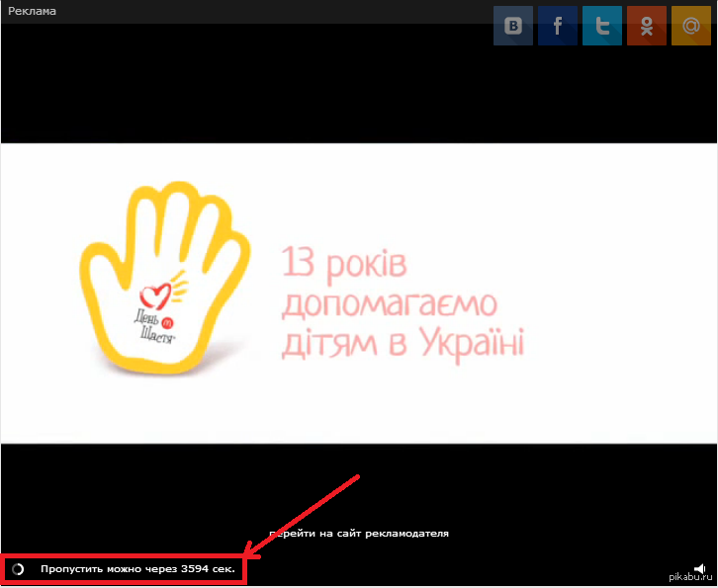718x588 pixels.
Task: Click the pikabu.ru watermark
Action: (690, 578)
